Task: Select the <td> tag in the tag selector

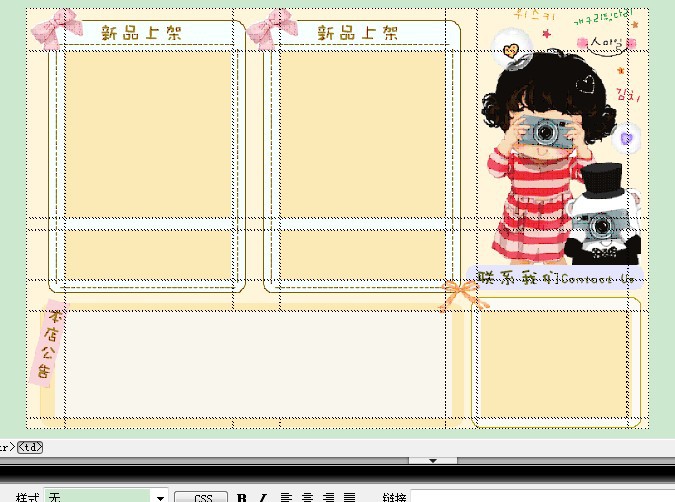Action: coord(30,447)
